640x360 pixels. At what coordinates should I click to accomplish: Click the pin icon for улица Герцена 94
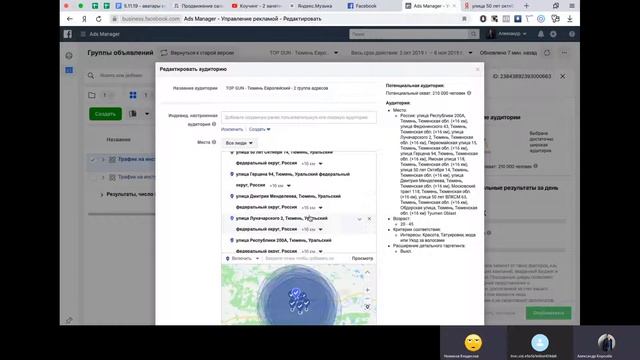tap(232, 174)
